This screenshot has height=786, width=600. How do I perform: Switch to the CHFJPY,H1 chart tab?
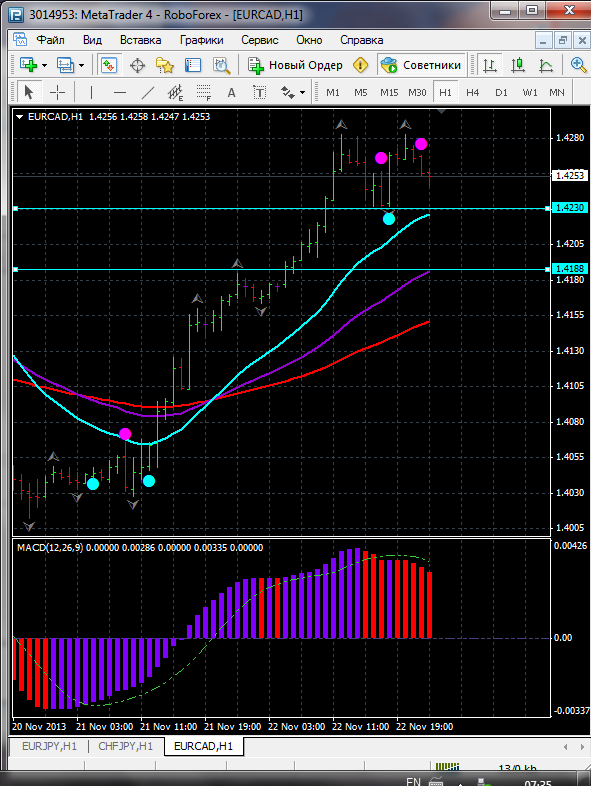[125, 746]
